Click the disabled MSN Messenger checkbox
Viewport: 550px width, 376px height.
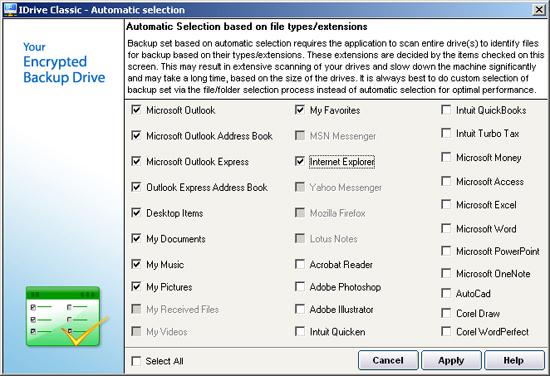pyautogui.click(x=300, y=136)
